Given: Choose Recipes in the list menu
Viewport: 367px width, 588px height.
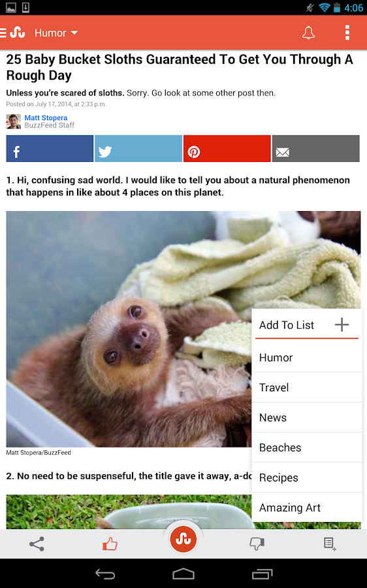Looking at the screenshot, I should tap(307, 478).
